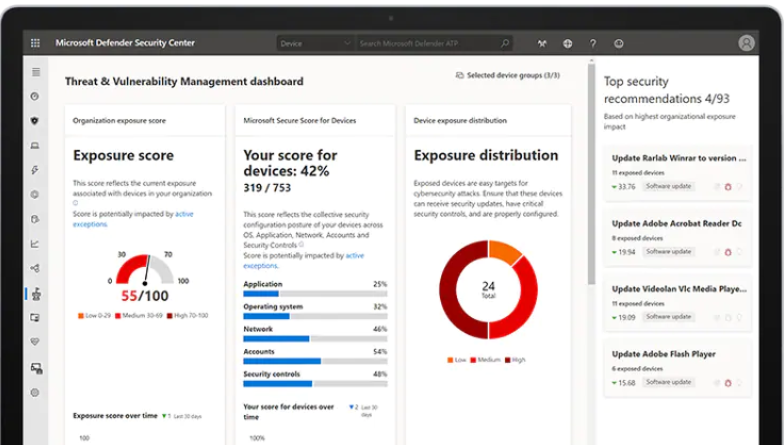The height and width of the screenshot is (446, 784).
Task: Expand the hamburger navigation menu
Action: coord(36,72)
